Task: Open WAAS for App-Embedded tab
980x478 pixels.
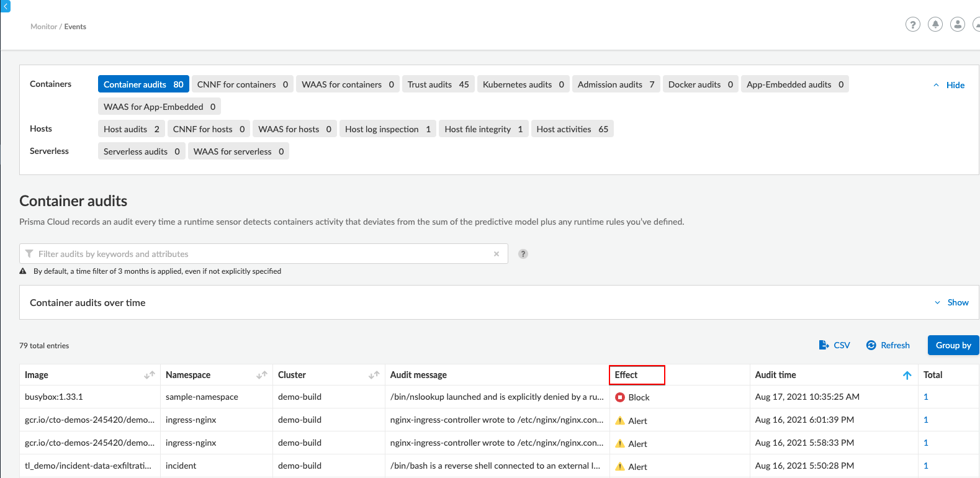Action: pyautogui.click(x=160, y=107)
